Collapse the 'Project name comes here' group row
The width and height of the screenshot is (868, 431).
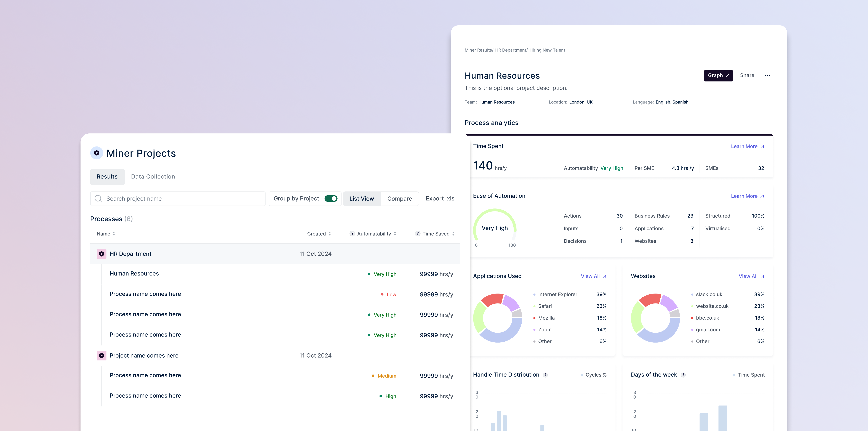[275, 355]
